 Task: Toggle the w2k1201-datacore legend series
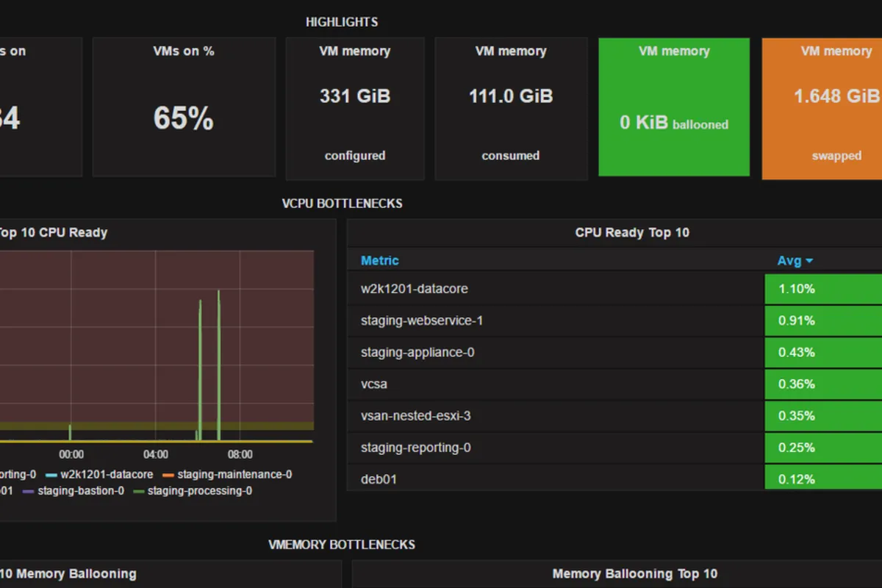(107, 475)
